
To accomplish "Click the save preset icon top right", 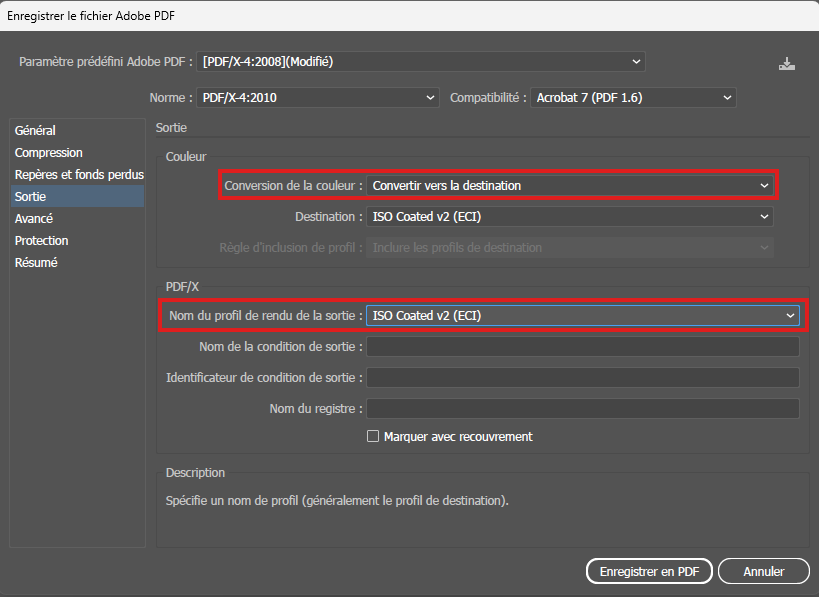I will click(x=787, y=63).
